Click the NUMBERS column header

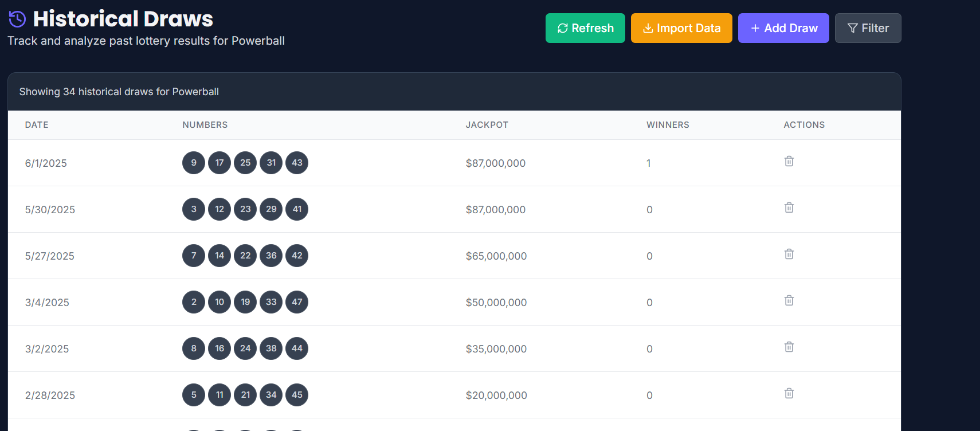tap(205, 125)
